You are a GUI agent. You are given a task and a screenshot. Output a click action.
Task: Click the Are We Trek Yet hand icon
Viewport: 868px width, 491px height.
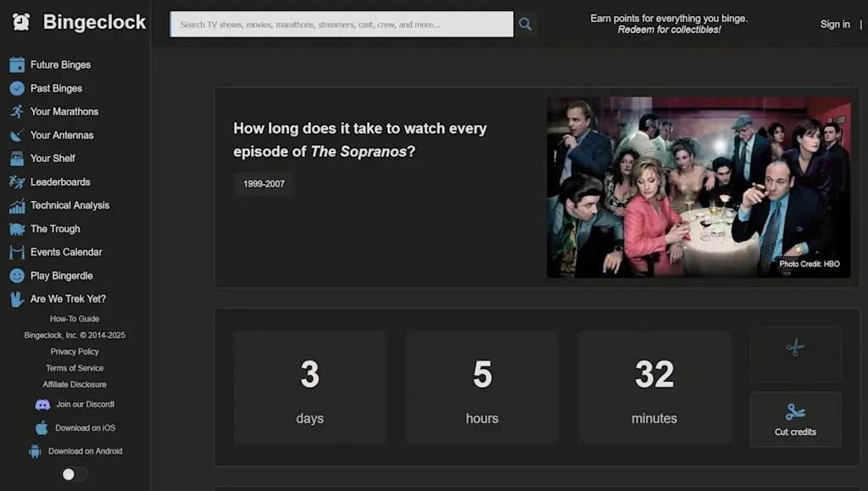coord(17,299)
